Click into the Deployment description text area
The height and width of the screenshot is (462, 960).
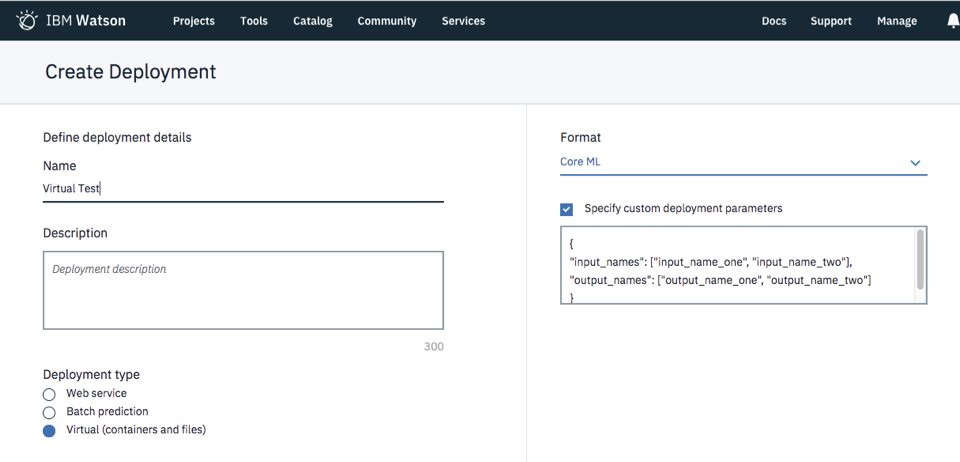point(243,290)
